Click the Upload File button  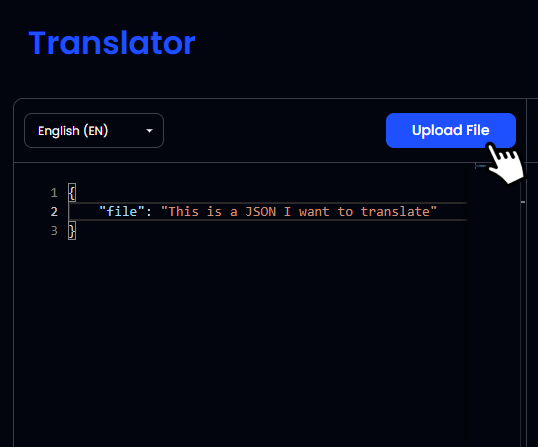[451, 130]
